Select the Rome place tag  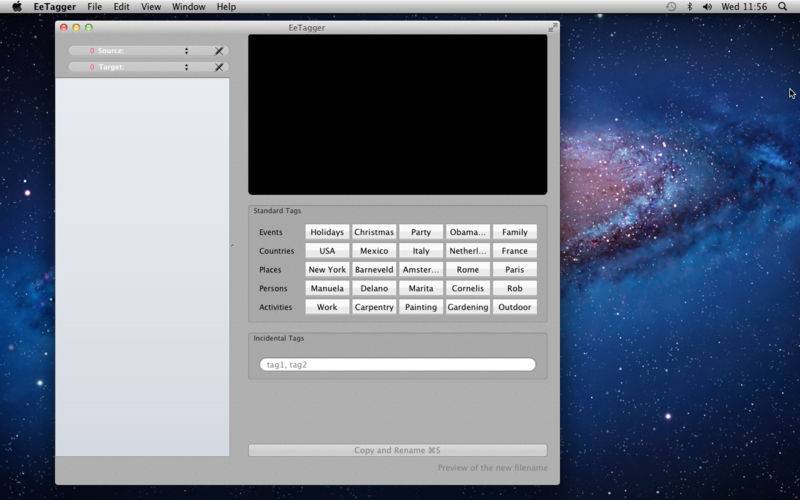[468, 269]
